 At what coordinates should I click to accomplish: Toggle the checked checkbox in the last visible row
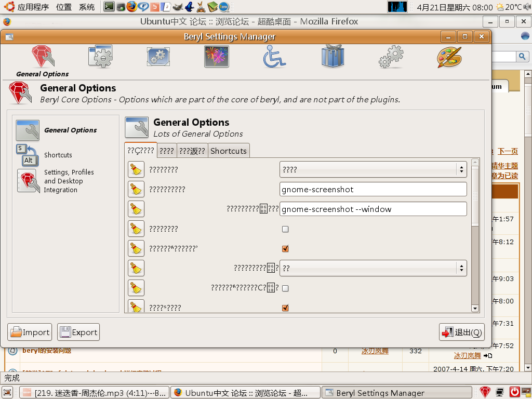tap(285, 308)
